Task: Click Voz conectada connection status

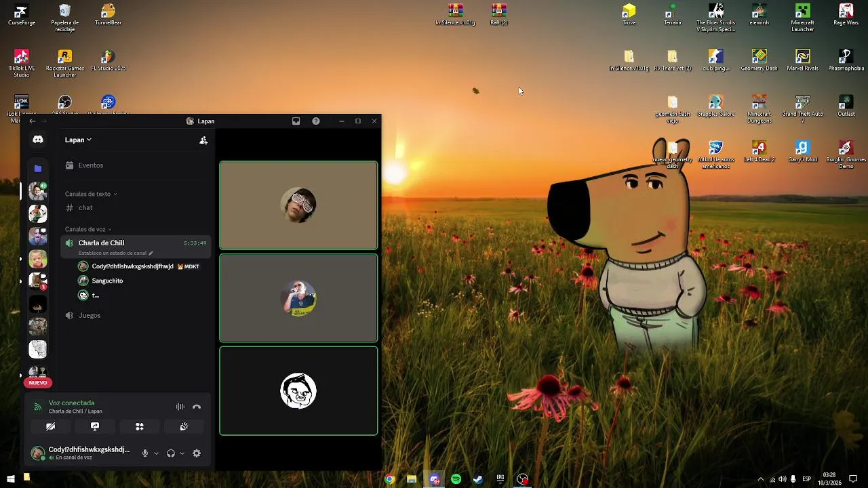Action: [x=71, y=403]
